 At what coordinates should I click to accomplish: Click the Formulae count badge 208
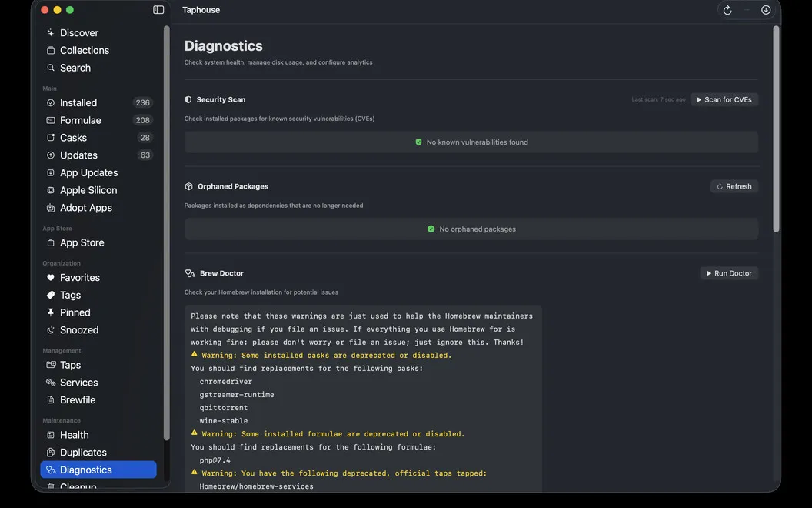(x=142, y=120)
